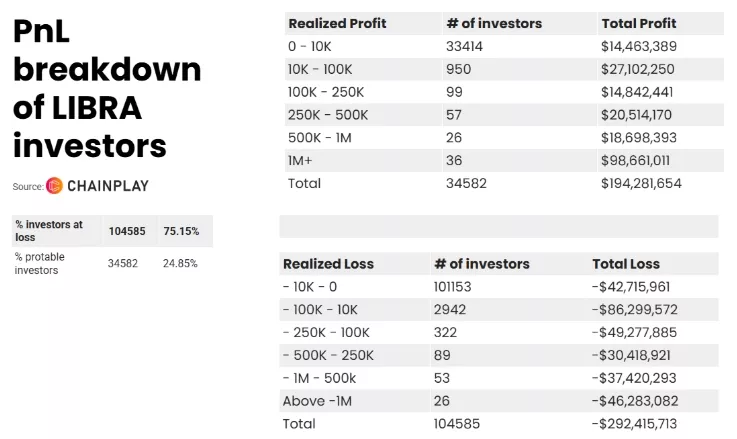Select the $194,281,654 total profit sum cell
737x439 pixels.
pos(641,183)
